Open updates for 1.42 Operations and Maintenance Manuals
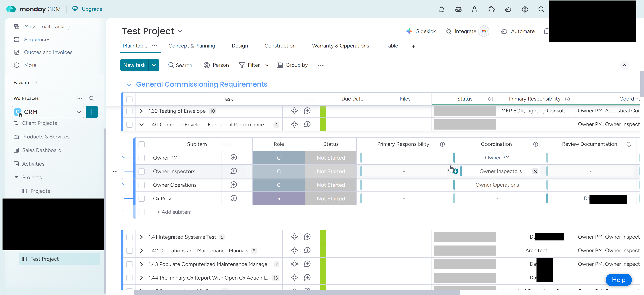 [x=307, y=250]
